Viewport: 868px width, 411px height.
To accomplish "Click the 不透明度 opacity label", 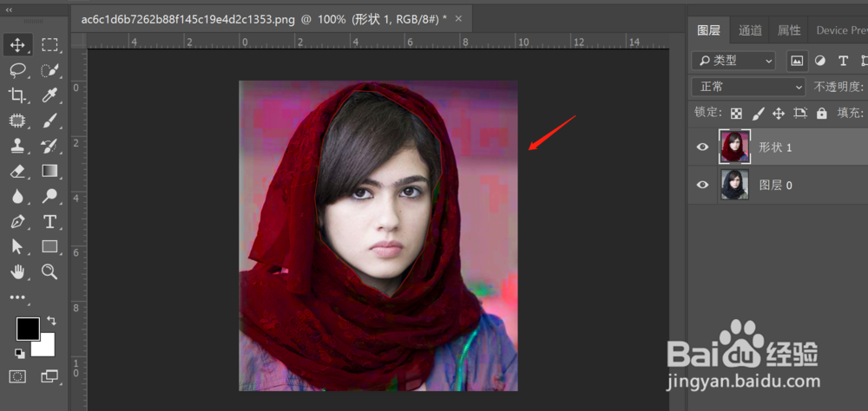I will click(x=838, y=87).
